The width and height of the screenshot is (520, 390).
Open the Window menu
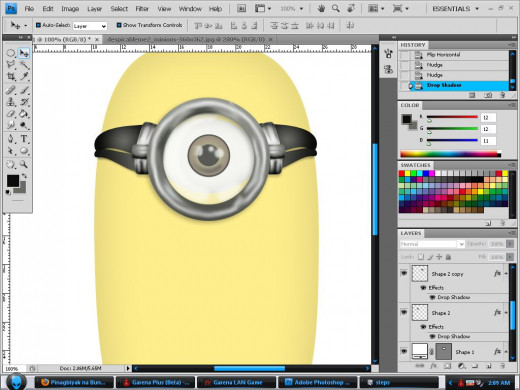(x=190, y=9)
